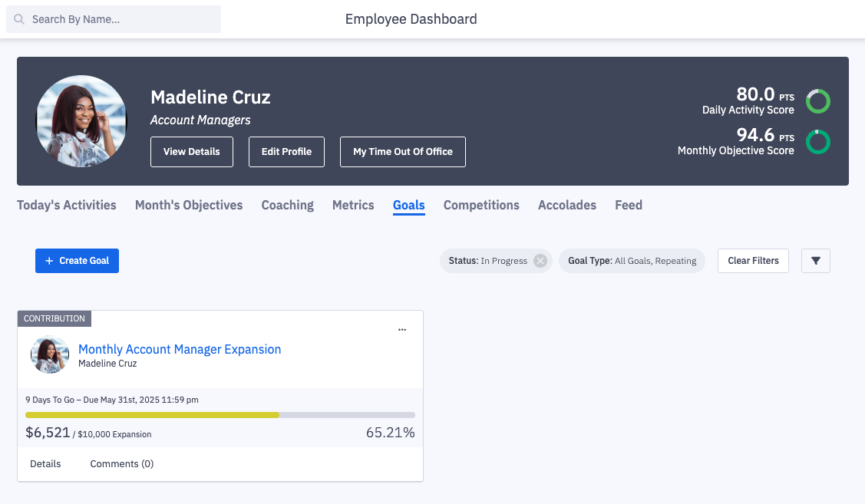Image resolution: width=865 pixels, height=504 pixels.
Task: Open the goal card three-dot menu
Action: [402, 330]
